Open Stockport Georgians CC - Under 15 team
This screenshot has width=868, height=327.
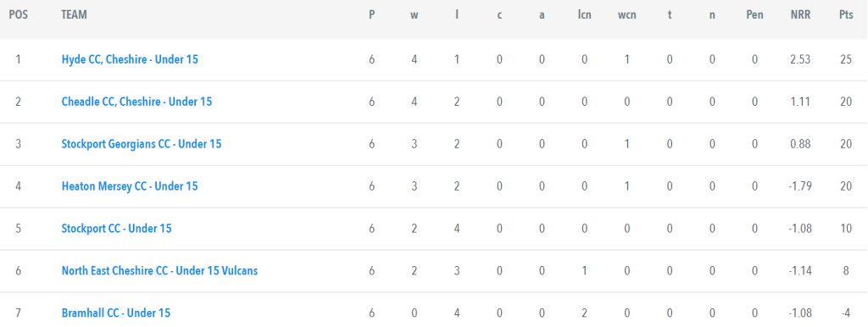tap(142, 144)
